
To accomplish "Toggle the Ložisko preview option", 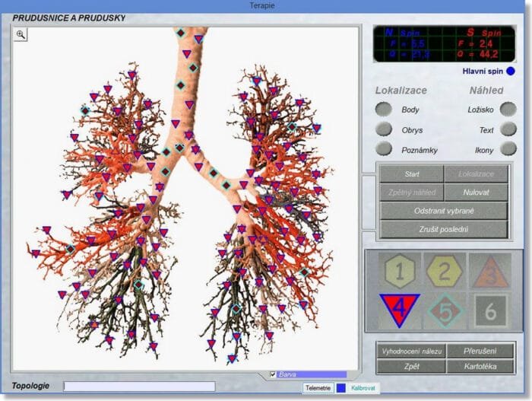I will [x=508, y=109].
